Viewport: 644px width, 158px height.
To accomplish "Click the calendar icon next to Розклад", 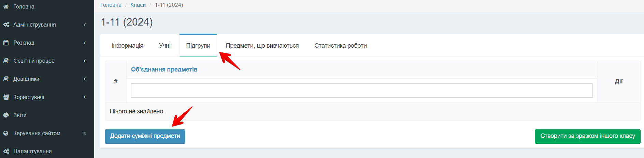I will click(6, 43).
